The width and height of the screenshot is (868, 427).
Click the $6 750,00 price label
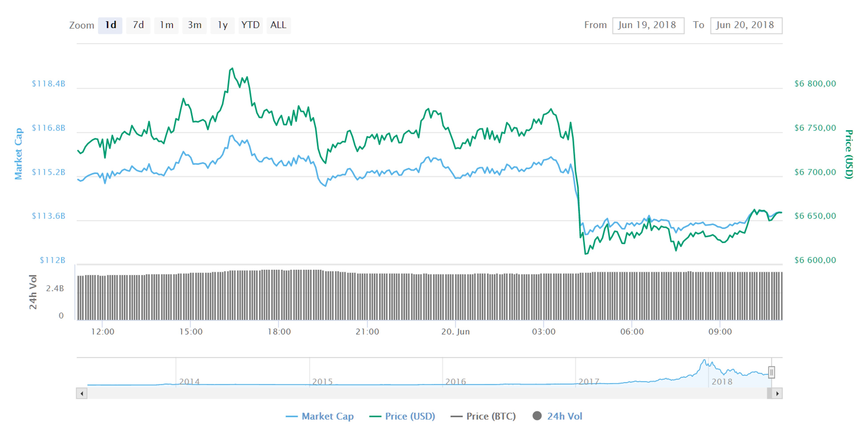click(x=815, y=128)
